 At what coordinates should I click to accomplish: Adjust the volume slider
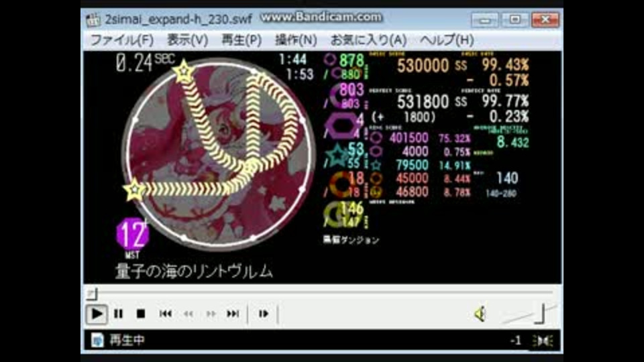tap(529, 314)
